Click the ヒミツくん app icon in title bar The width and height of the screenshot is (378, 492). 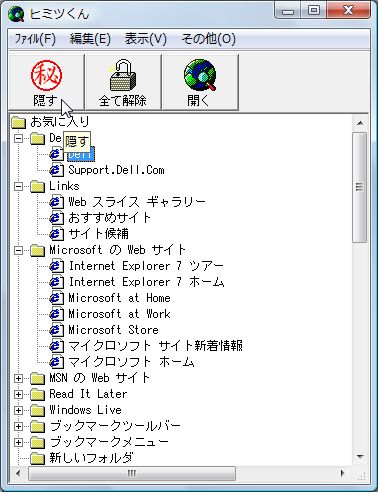(16, 14)
